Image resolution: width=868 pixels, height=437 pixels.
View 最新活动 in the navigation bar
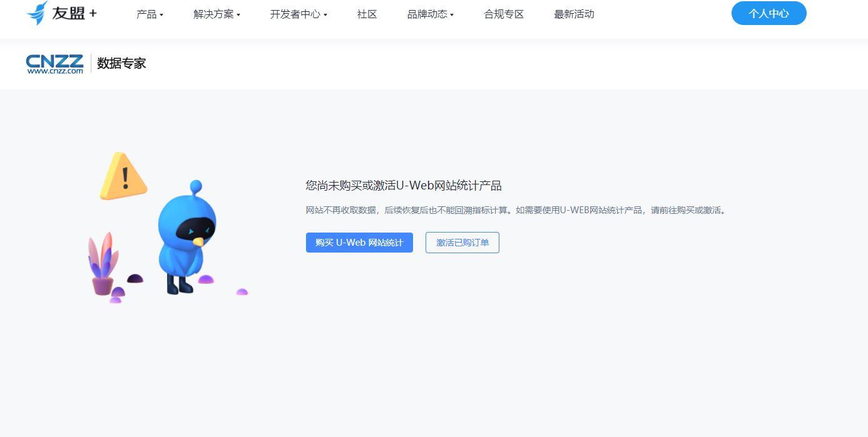(574, 14)
